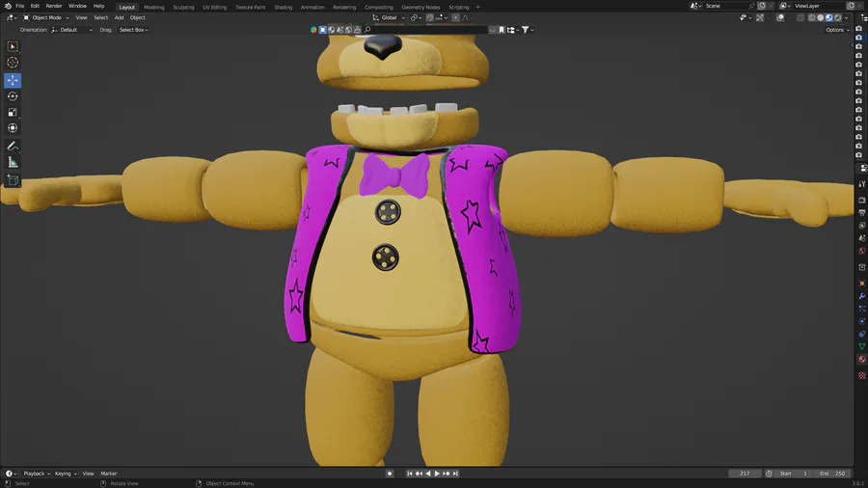The height and width of the screenshot is (488, 868).
Task: Open the Render menu
Action: pos(54,6)
